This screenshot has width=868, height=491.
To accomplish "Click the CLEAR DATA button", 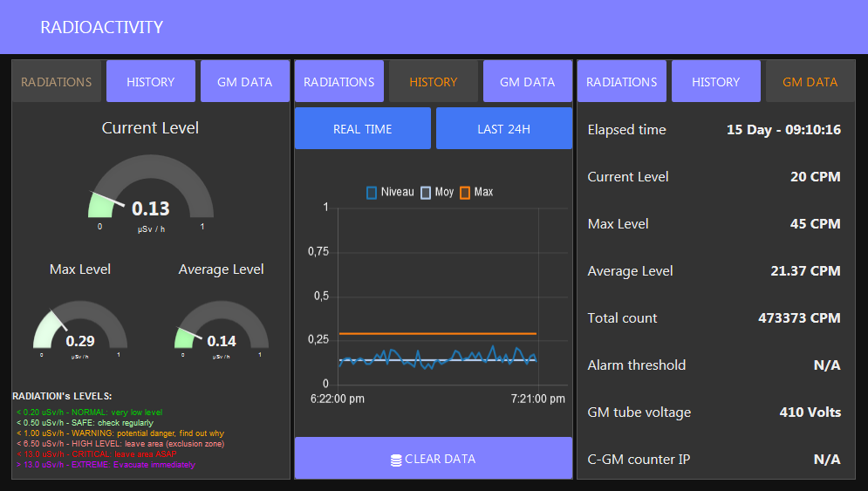I will coord(434,459).
